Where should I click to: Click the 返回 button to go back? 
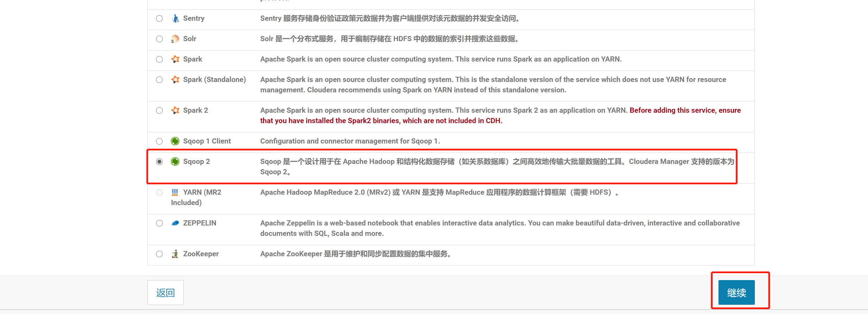[165, 292]
